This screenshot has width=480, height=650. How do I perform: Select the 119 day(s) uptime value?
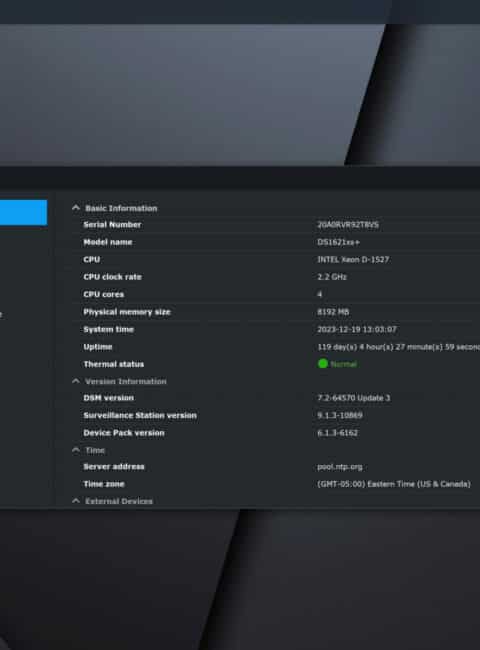[398, 347]
